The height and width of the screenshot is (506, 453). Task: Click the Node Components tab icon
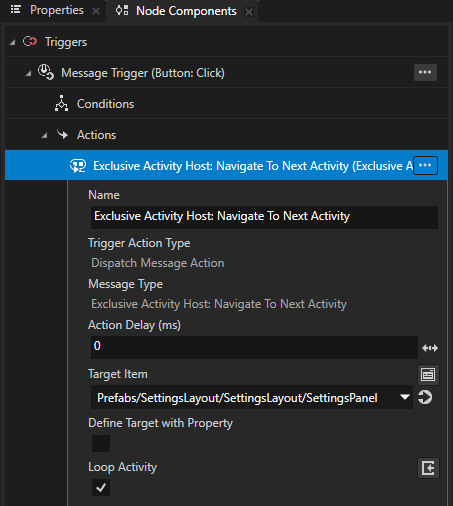pyautogui.click(x=122, y=10)
